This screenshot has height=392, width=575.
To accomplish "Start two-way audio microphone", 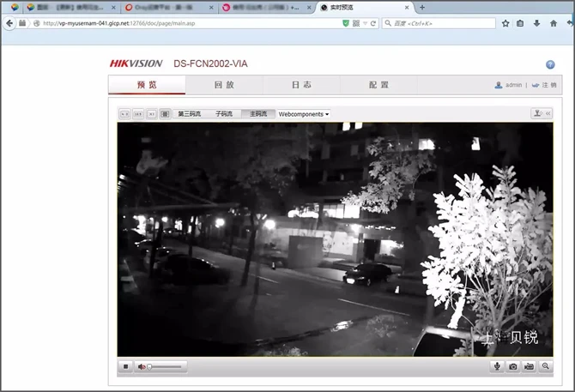I will pyautogui.click(x=497, y=366).
